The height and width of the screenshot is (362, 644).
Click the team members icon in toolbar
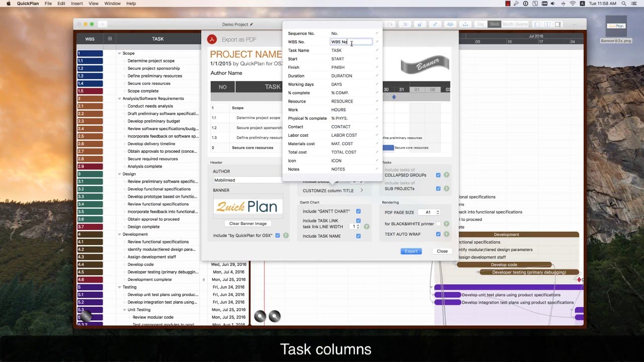[450, 24]
